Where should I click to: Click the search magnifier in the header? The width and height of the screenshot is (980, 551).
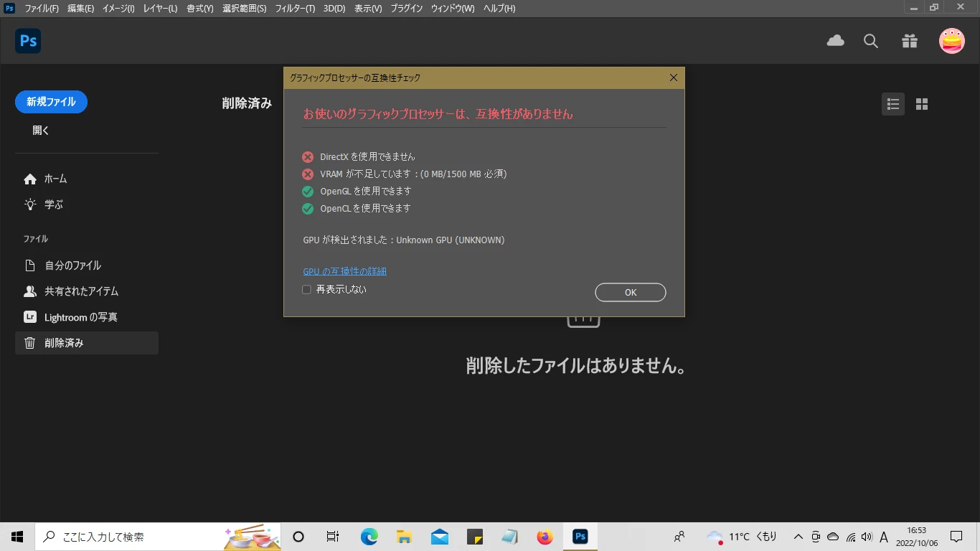(x=871, y=41)
